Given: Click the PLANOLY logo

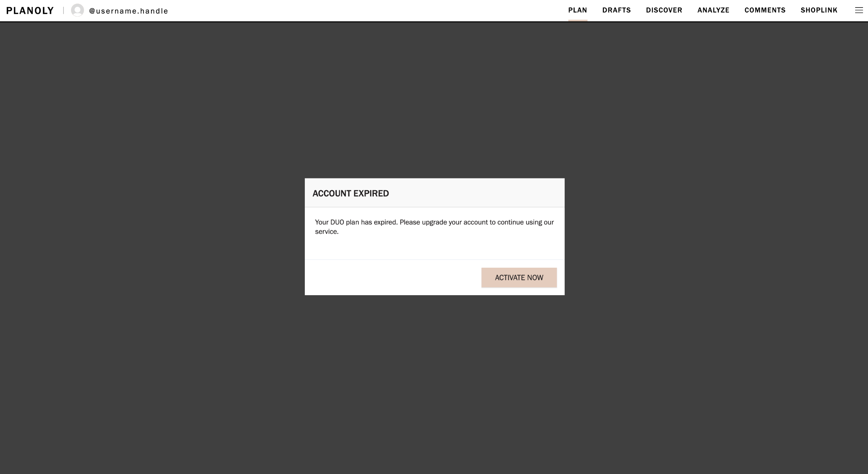Looking at the screenshot, I should pos(30,11).
